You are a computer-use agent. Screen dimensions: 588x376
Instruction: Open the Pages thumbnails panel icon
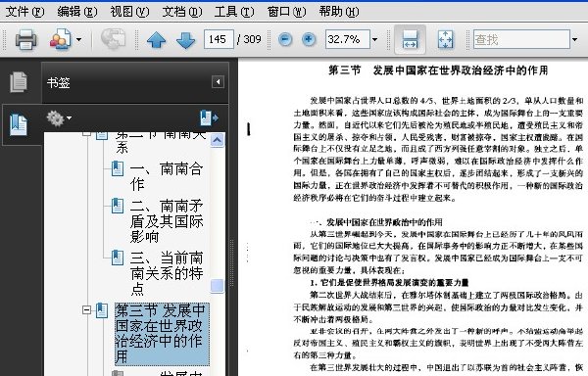(19, 81)
